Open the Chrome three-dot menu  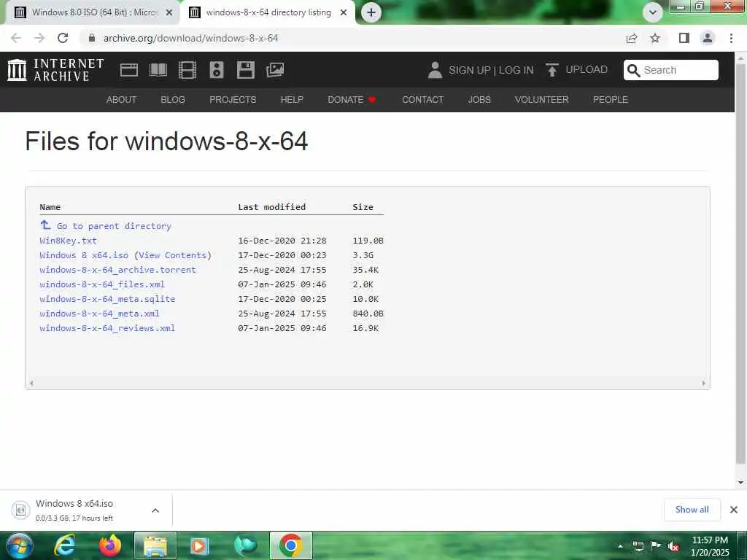click(731, 38)
